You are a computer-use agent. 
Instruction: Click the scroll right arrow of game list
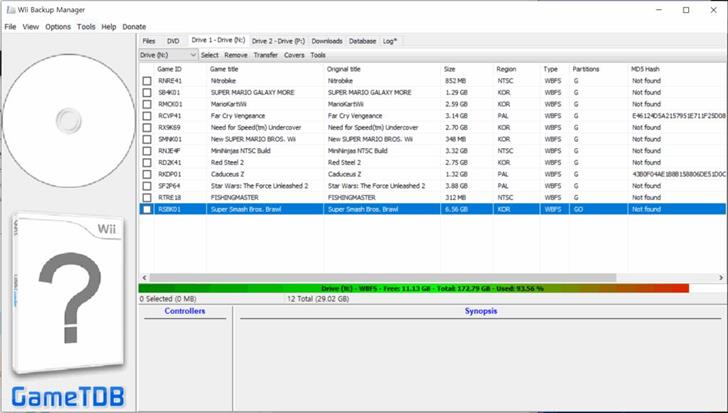(x=721, y=277)
